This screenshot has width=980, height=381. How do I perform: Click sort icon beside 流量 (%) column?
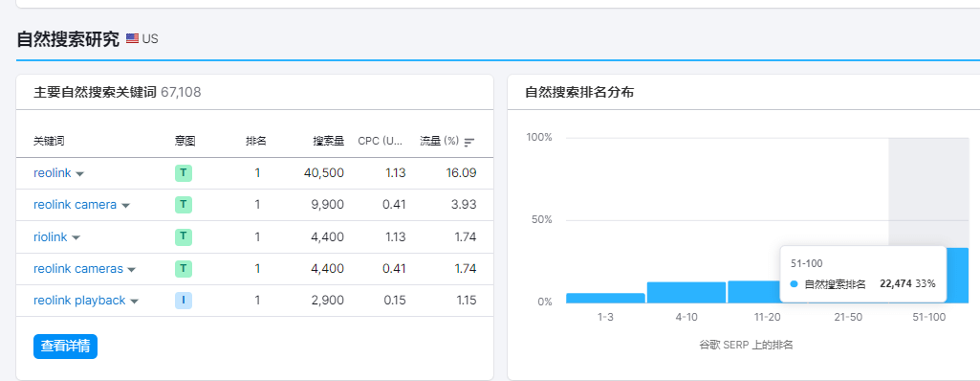click(469, 142)
